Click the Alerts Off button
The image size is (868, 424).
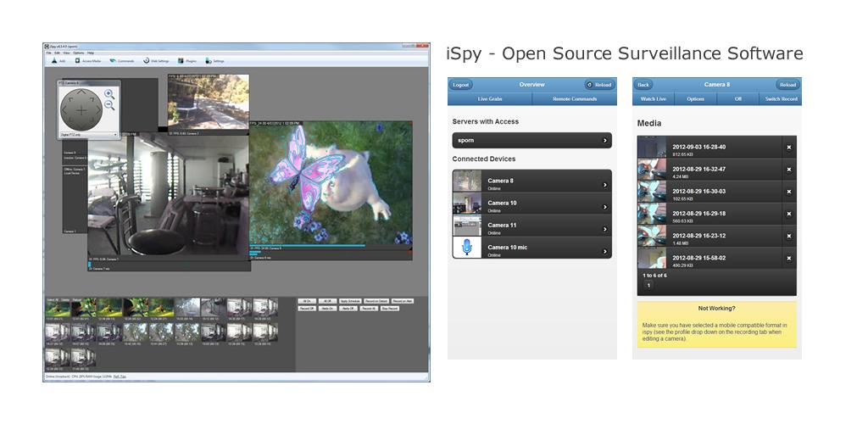pos(348,309)
